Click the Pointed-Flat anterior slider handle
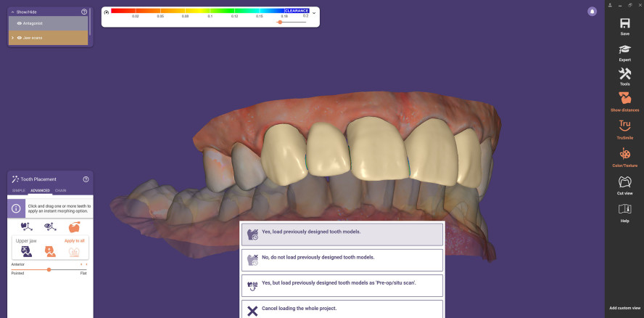 (49, 269)
